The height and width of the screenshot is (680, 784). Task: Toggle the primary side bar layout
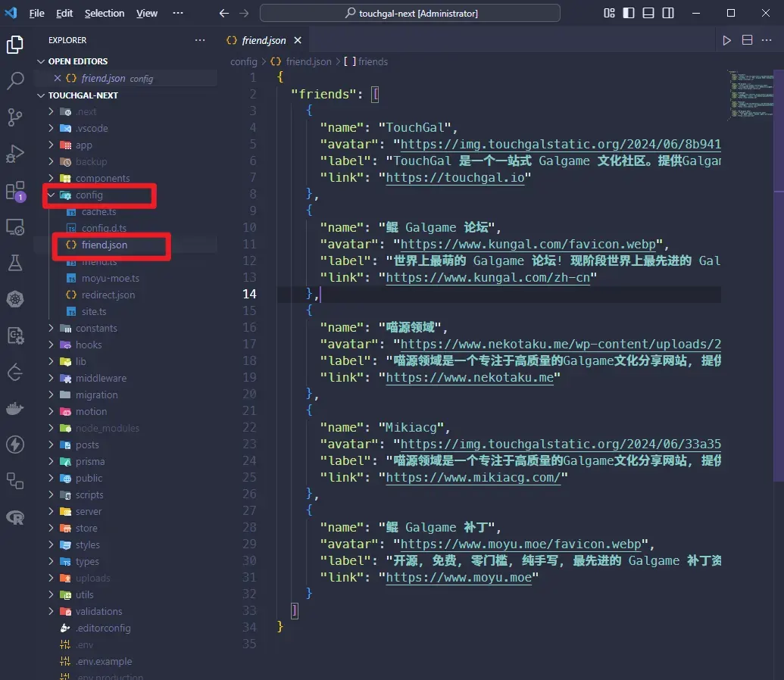click(x=629, y=13)
